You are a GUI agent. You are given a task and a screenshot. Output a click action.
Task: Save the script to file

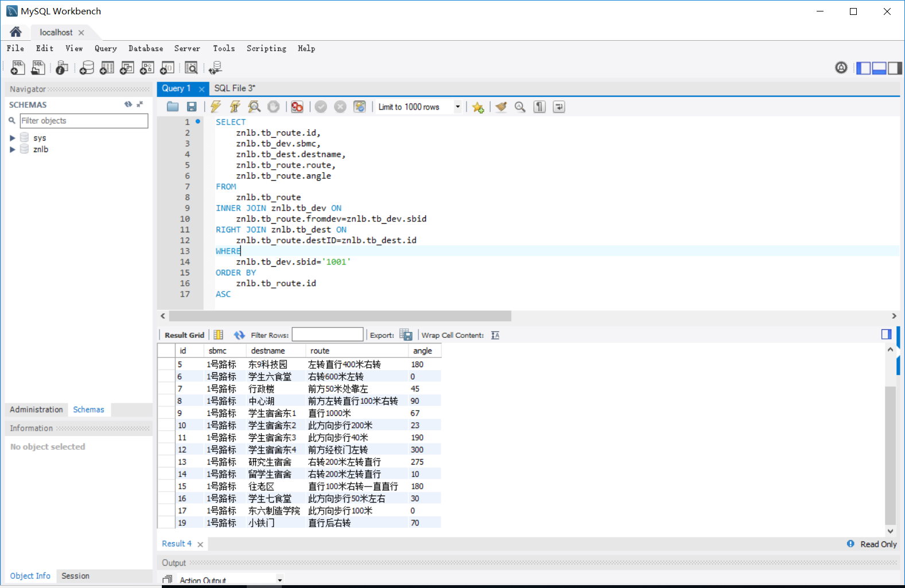192,107
